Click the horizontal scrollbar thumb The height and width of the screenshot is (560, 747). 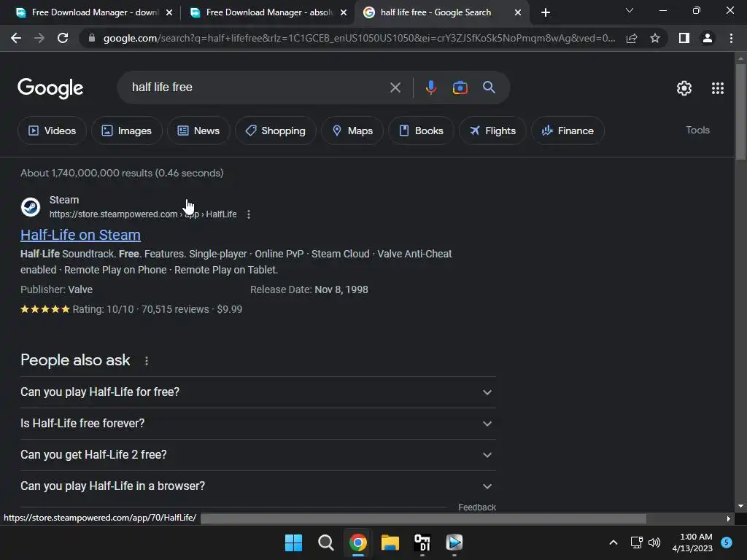click(x=424, y=518)
